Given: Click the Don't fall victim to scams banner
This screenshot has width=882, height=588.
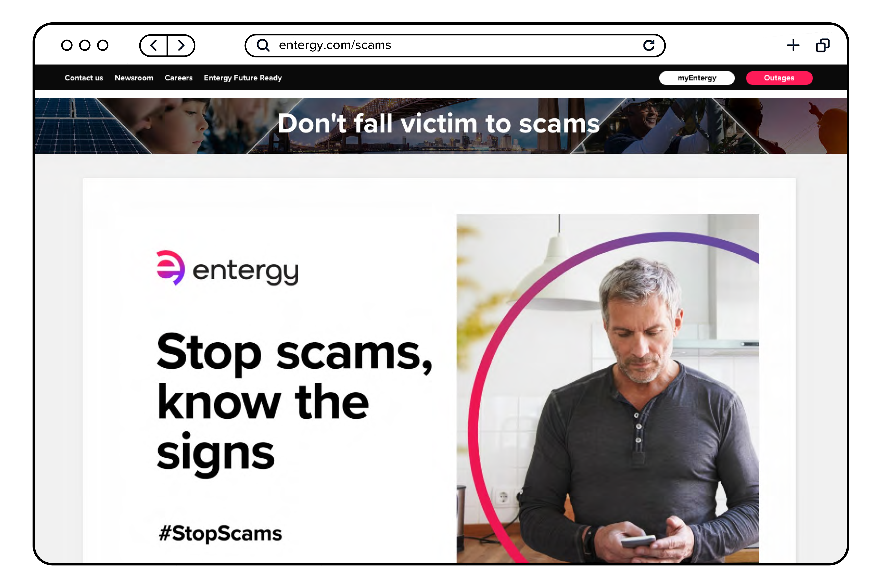Looking at the screenshot, I should point(441,126).
